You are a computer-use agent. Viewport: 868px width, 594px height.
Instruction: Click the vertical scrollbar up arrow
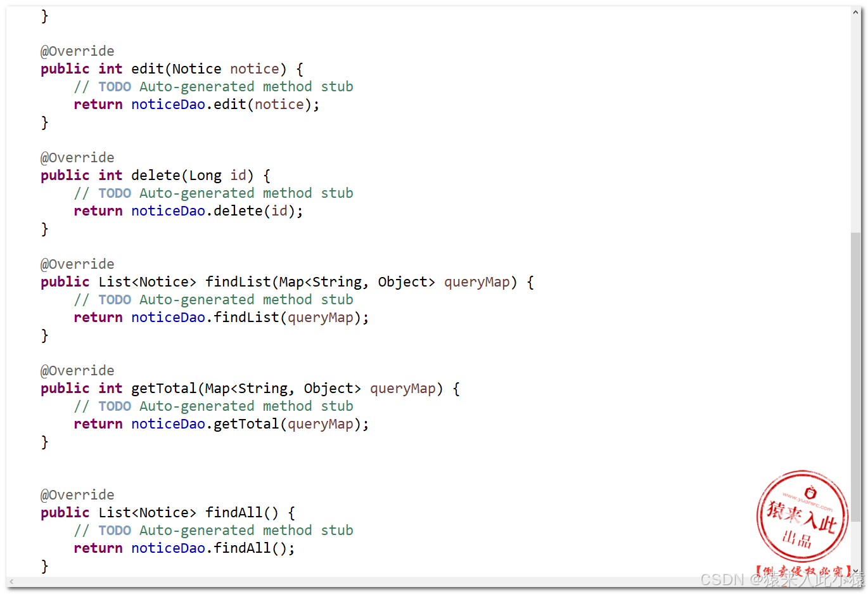(856, 12)
